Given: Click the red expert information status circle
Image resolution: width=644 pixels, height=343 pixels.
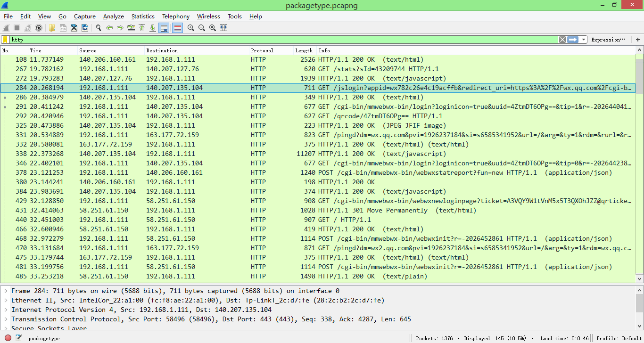Looking at the screenshot, I should click(x=8, y=338).
